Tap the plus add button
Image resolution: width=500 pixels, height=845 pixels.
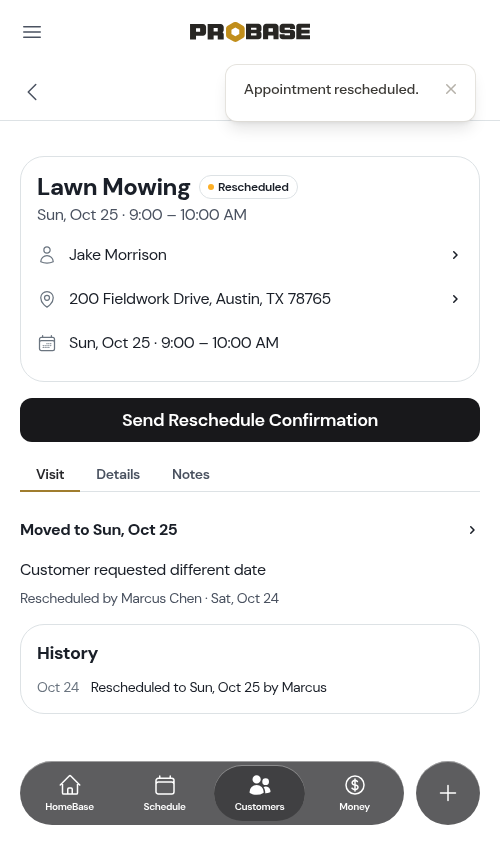(x=448, y=793)
